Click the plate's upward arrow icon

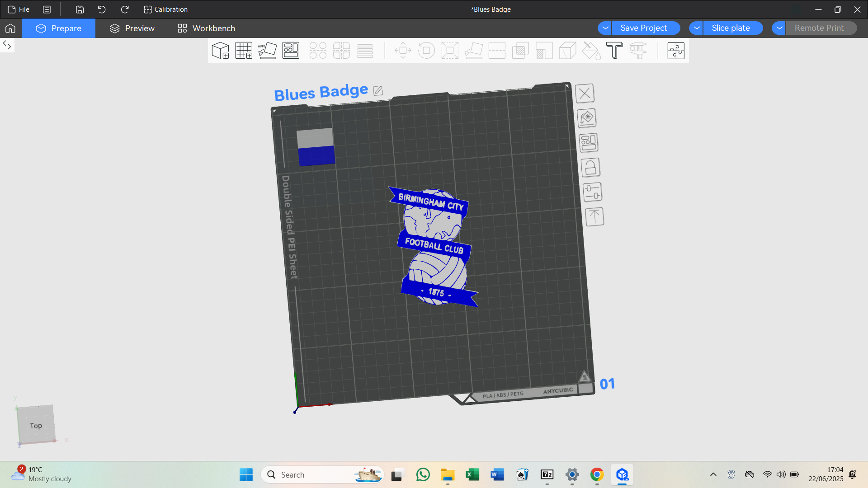point(594,217)
